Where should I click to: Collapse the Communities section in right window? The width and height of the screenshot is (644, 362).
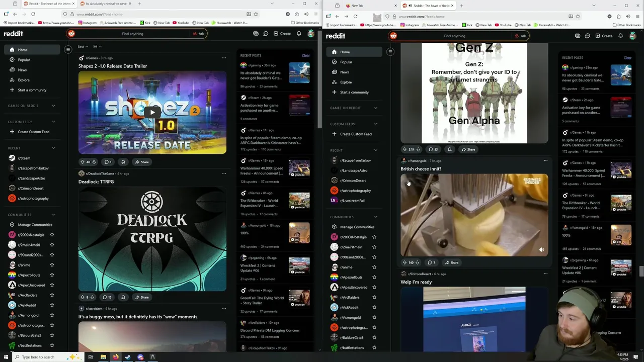375,217
